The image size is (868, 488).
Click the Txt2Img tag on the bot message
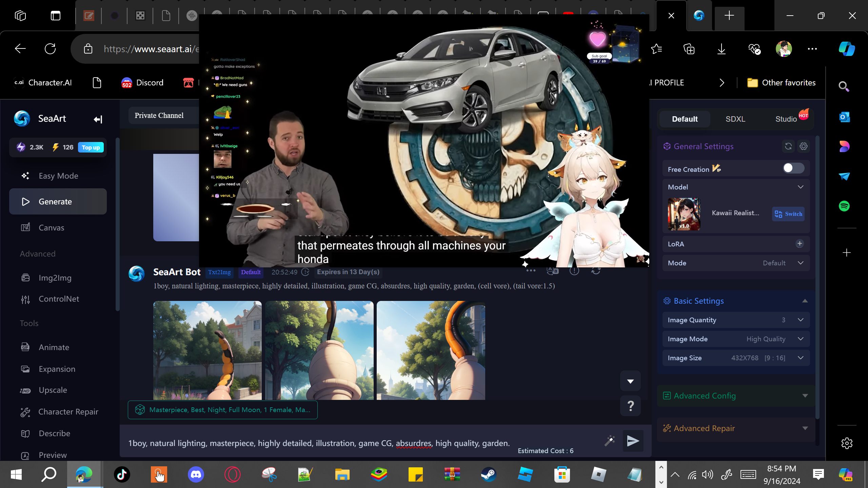point(219,272)
